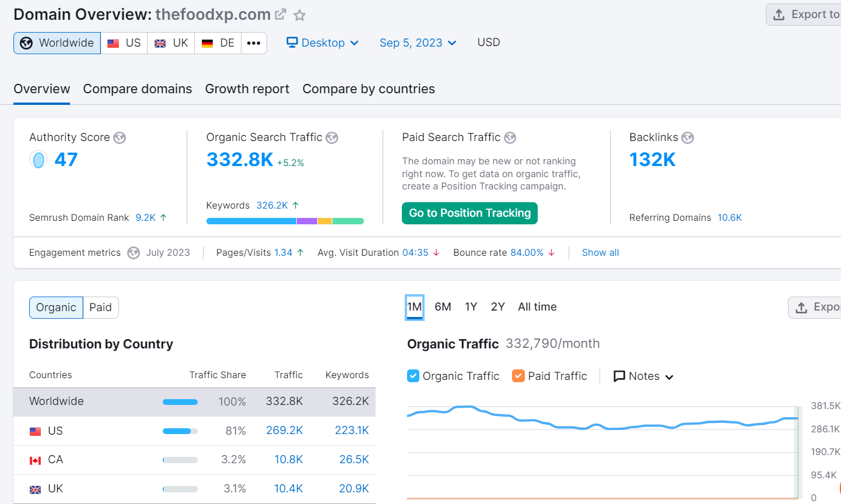Screen dimensions: 841x504
Task: Click the Show all engagement link
Action: [x=601, y=253]
